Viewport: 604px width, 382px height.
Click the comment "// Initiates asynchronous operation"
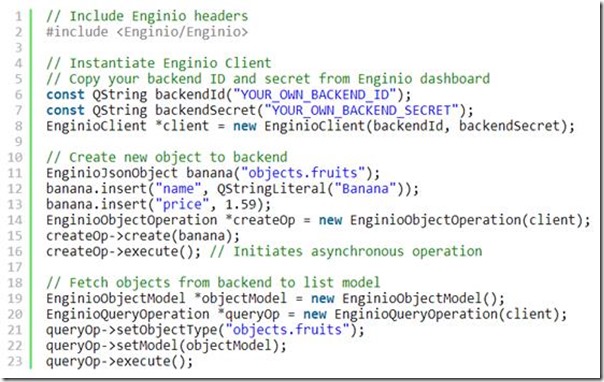coord(346,251)
